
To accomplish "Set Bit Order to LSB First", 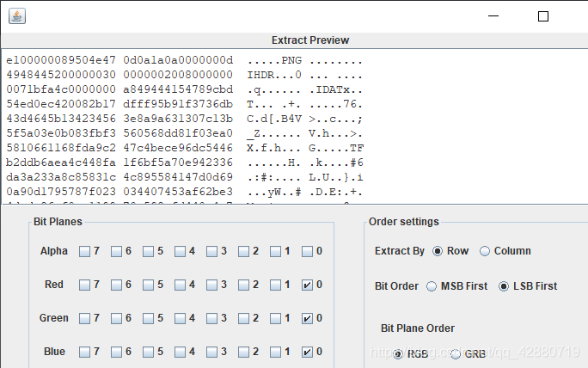I will click(x=504, y=286).
